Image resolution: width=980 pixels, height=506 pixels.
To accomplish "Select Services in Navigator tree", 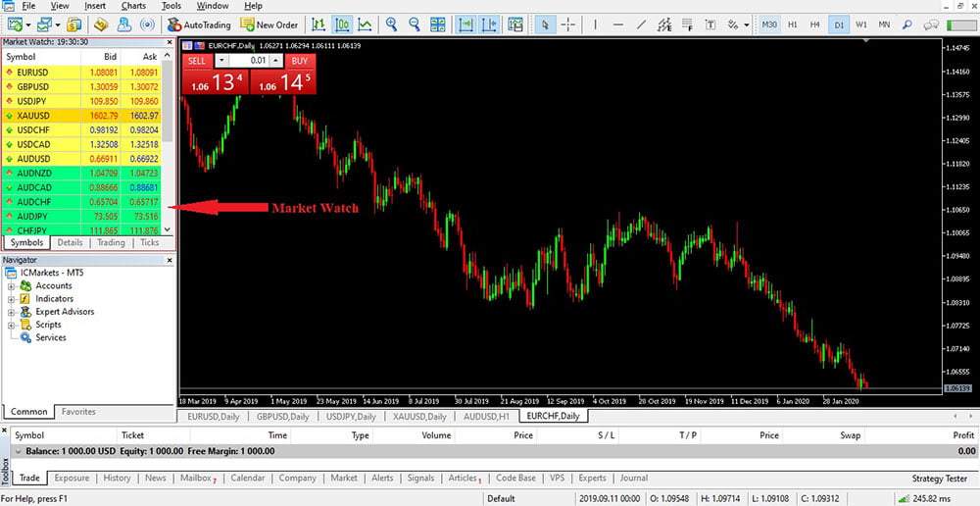I will tap(51, 337).
